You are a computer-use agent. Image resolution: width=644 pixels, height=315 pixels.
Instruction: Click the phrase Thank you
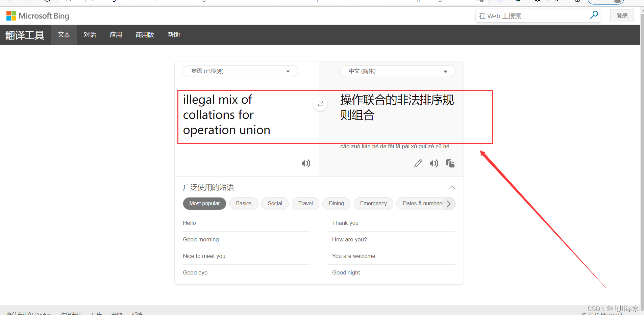pyautogui.click(x=345, y=223)
